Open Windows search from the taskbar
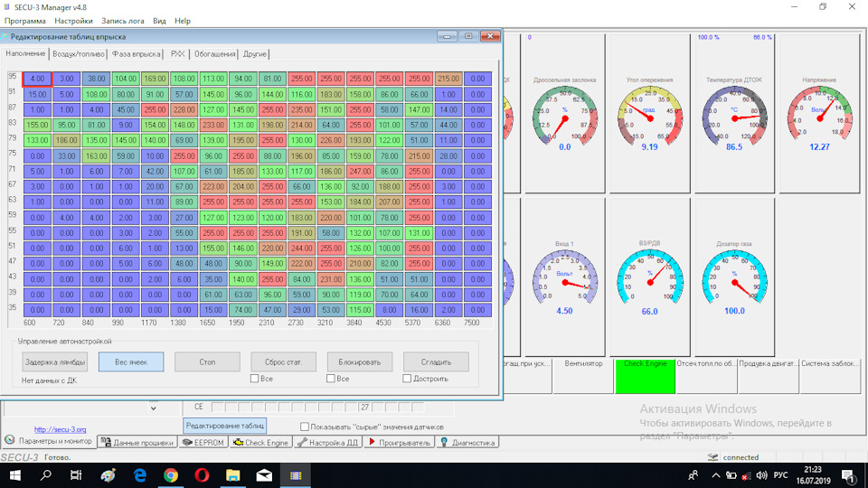The width and height of the screenshot is (868, 488). coord(45,475)
